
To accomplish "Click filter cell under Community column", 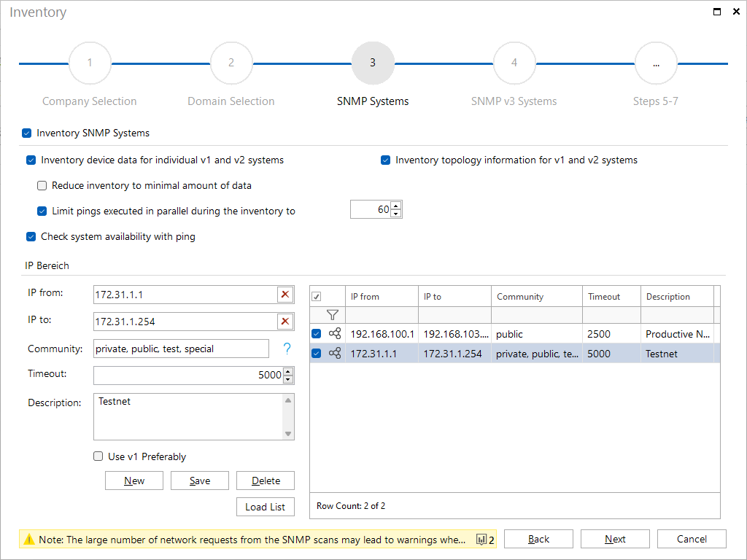I will 537,315.
